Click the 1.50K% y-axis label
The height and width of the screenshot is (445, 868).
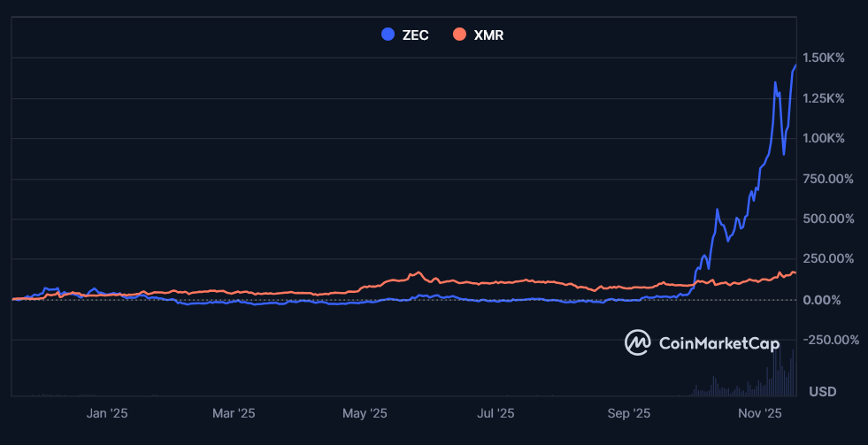825,58
